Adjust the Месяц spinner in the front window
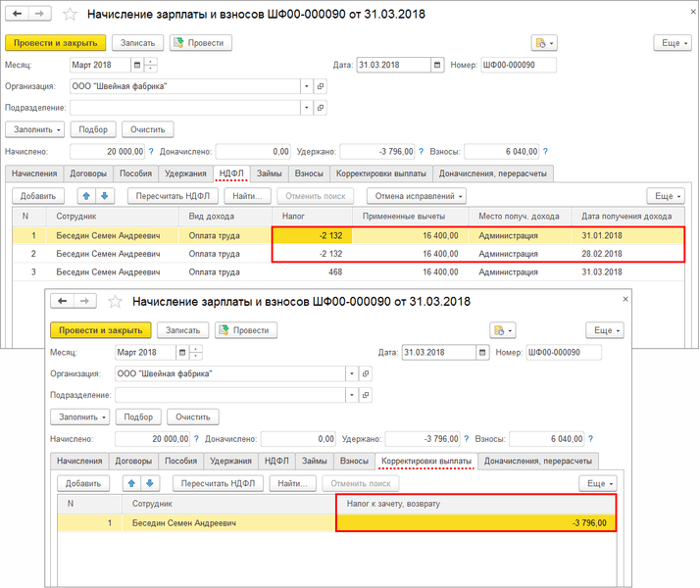 coord(197,352)
